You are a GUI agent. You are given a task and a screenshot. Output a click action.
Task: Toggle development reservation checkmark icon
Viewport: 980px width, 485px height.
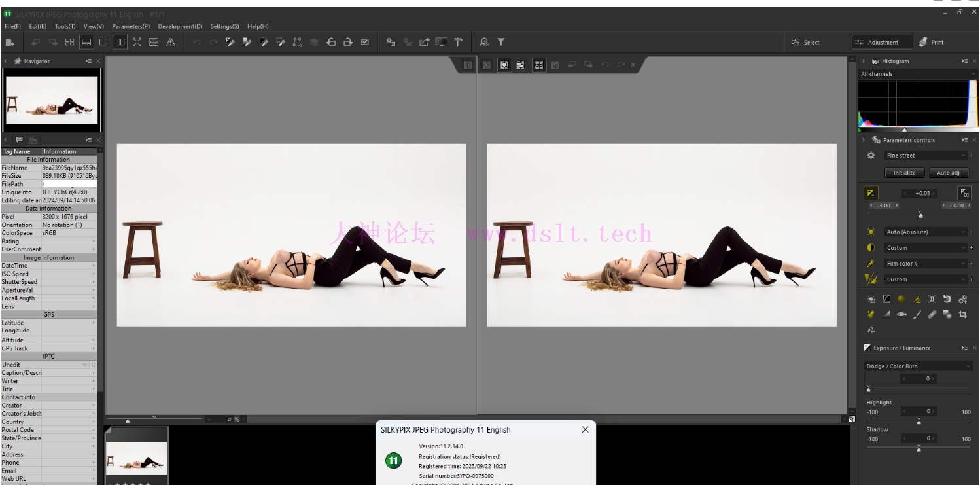(365, 42)
